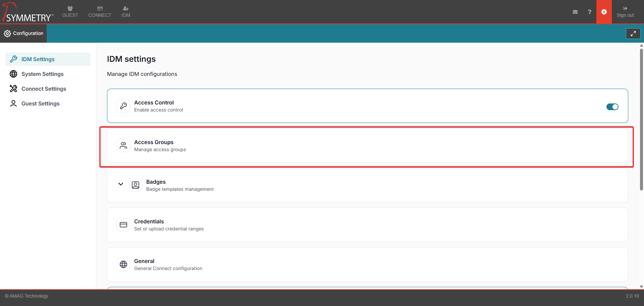The height and width of the screenshot is (306, 644).
Task: Click the Sign out button
Action: [x=625, y=12]
